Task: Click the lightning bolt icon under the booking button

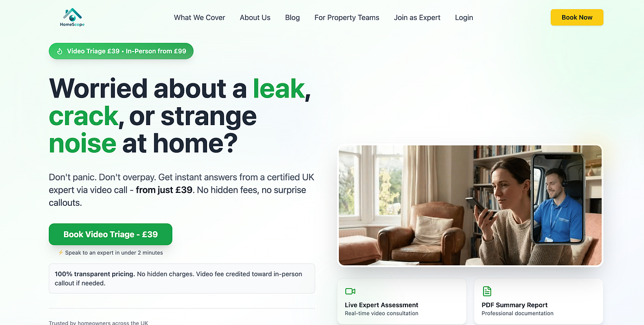Action: tap(61, 253)
